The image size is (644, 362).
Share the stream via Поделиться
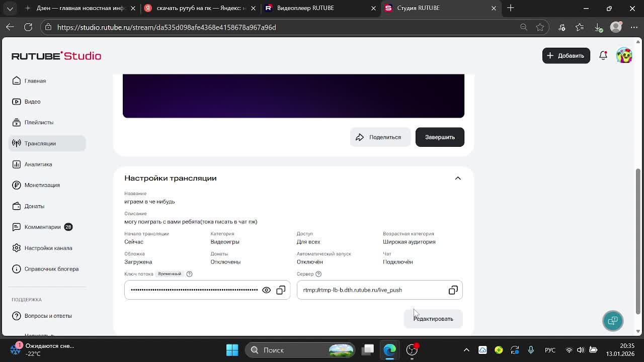[x=380, y=137]
